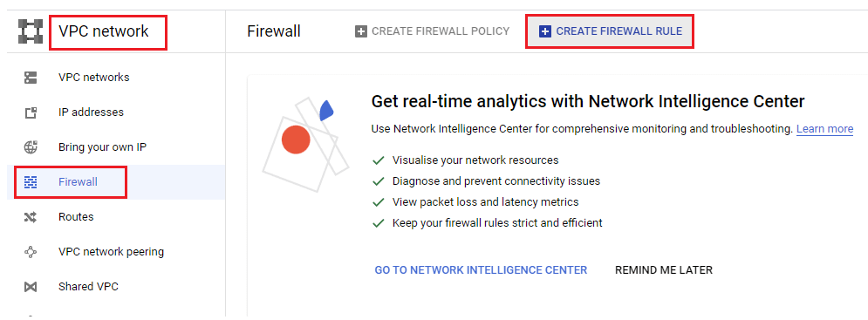Click Create Firewall Rule button

pyautogui.click(x=610, y=31)
